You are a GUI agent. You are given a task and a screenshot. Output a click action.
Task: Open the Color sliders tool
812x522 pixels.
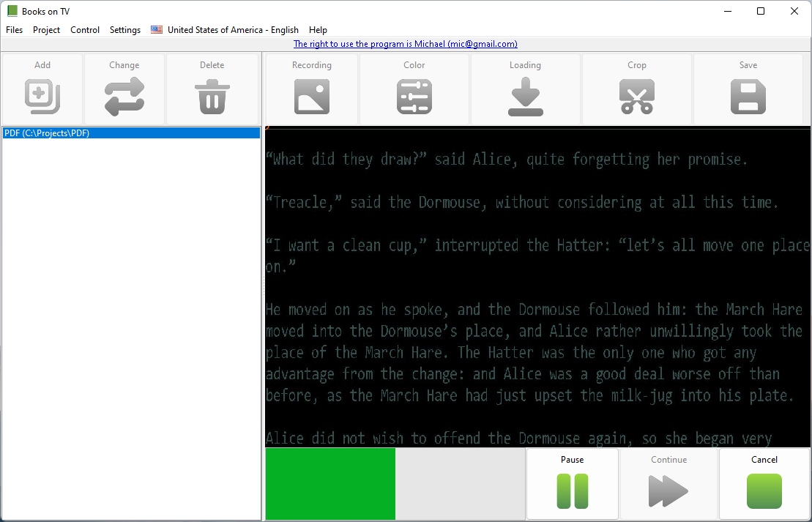pyautogui.click(x=414, y=97)
